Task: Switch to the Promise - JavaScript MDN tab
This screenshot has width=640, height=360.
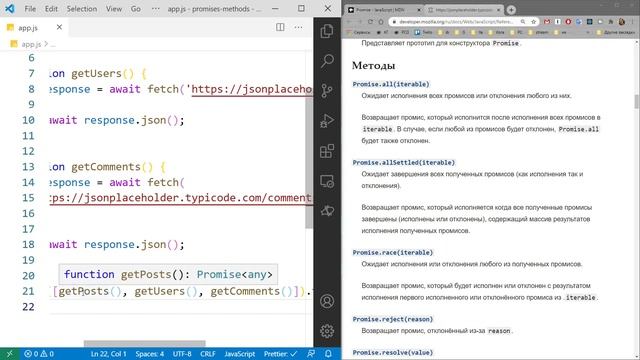Action: tap(382, 10)
